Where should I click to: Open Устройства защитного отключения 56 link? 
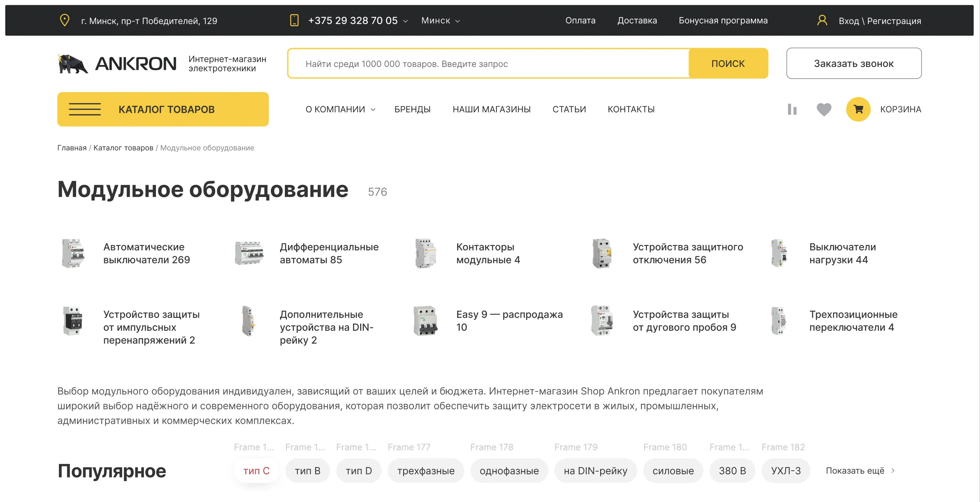tap(688, 253)
